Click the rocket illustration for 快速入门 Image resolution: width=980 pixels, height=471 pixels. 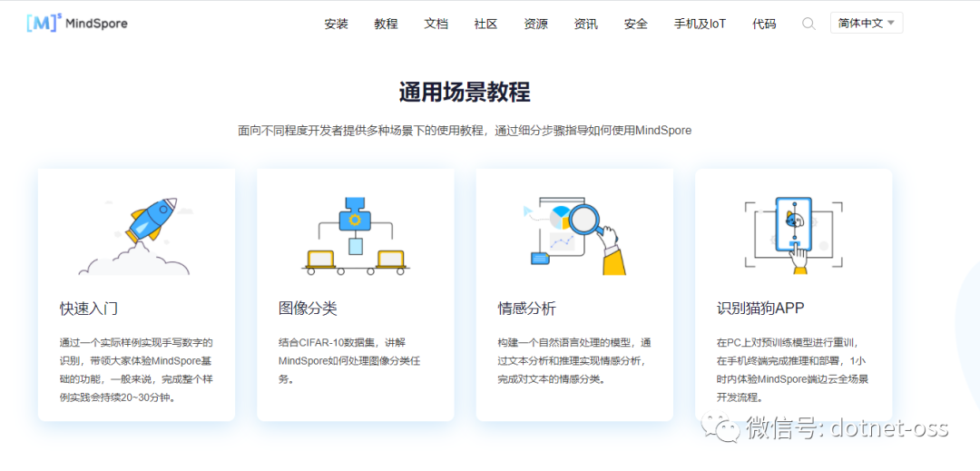point(135,236)
